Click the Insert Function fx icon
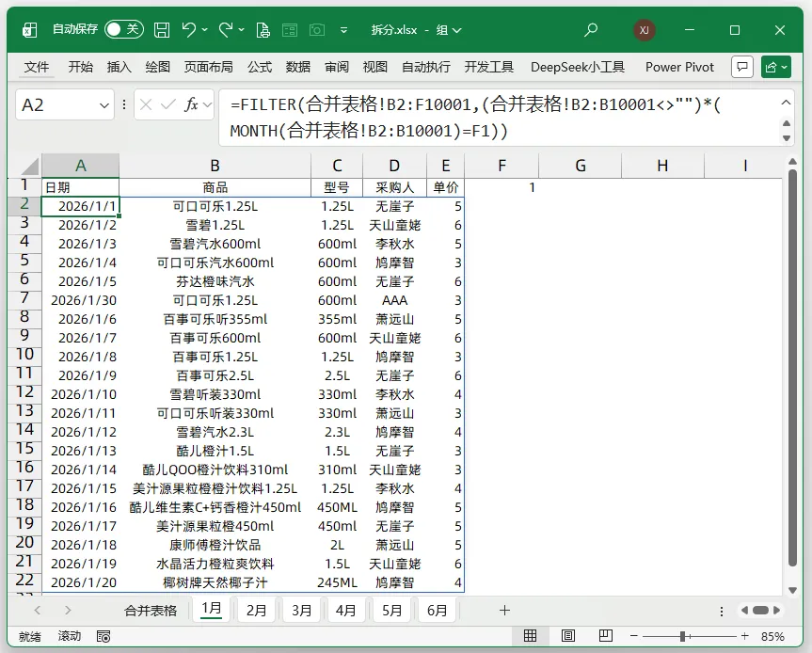This screenshot has height=653, width=812. (x=191, y=105)
